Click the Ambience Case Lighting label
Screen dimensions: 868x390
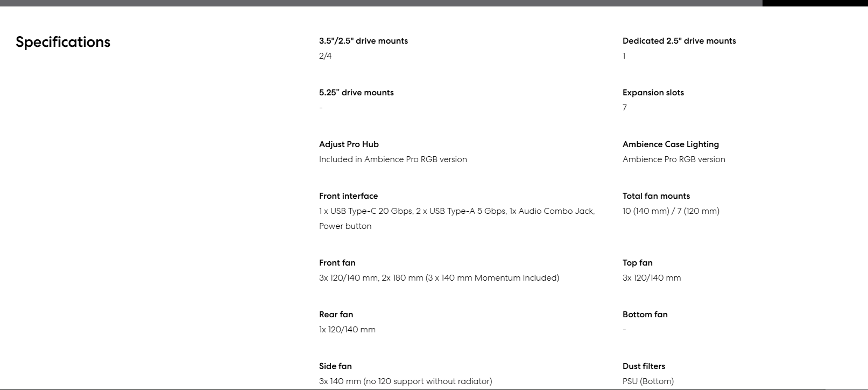click(671, 144)
